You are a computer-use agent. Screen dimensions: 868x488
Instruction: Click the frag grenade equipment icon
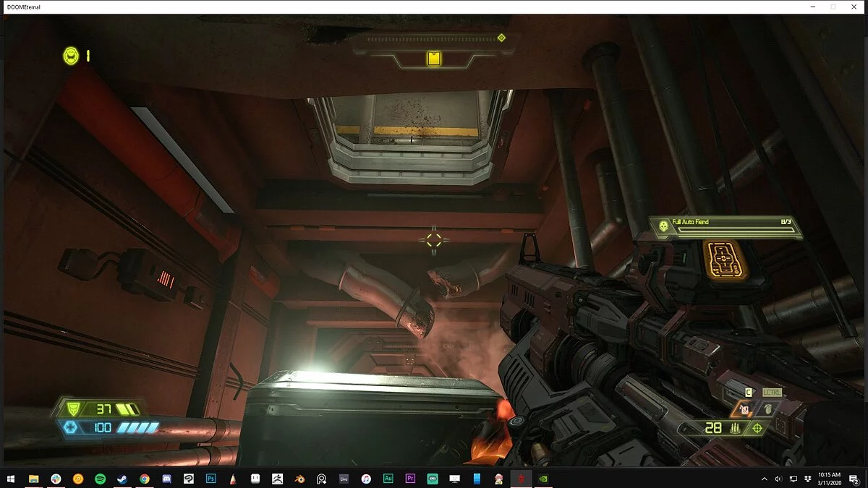coord(770,410)
